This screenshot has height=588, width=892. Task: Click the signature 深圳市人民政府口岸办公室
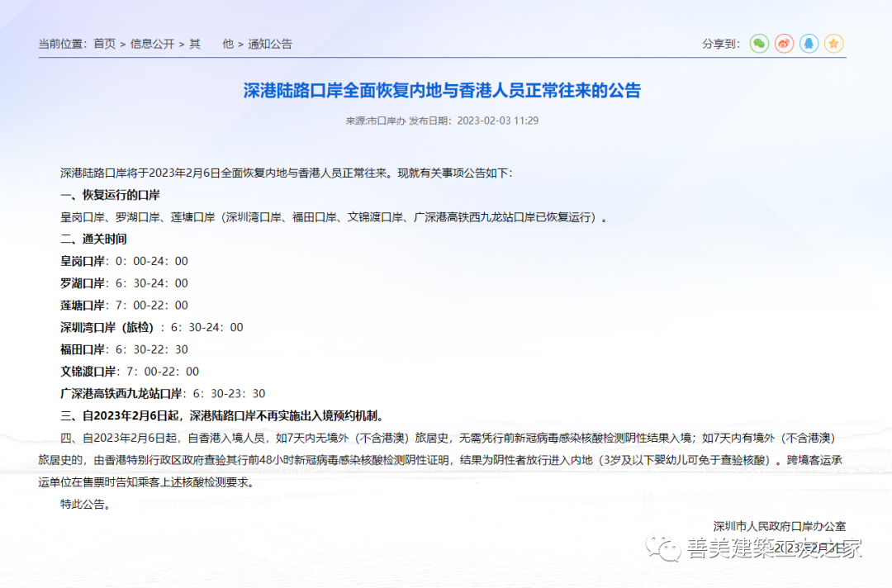tap(780, 527)
